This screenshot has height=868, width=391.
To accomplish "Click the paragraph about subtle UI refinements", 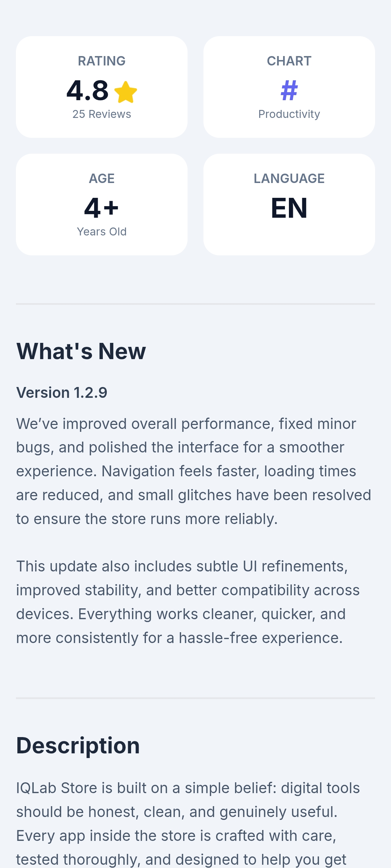I will click(188, 602).
